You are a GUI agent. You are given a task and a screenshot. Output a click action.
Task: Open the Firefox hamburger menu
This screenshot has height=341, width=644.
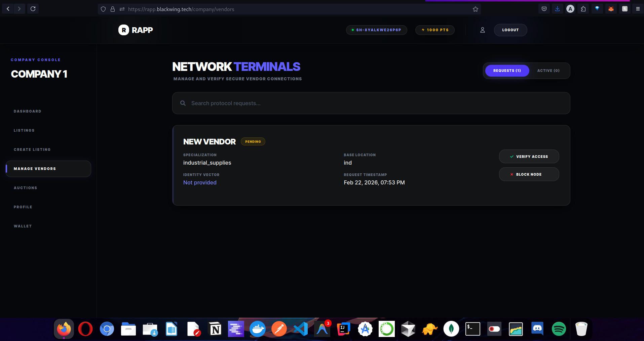tap(638, 9)
